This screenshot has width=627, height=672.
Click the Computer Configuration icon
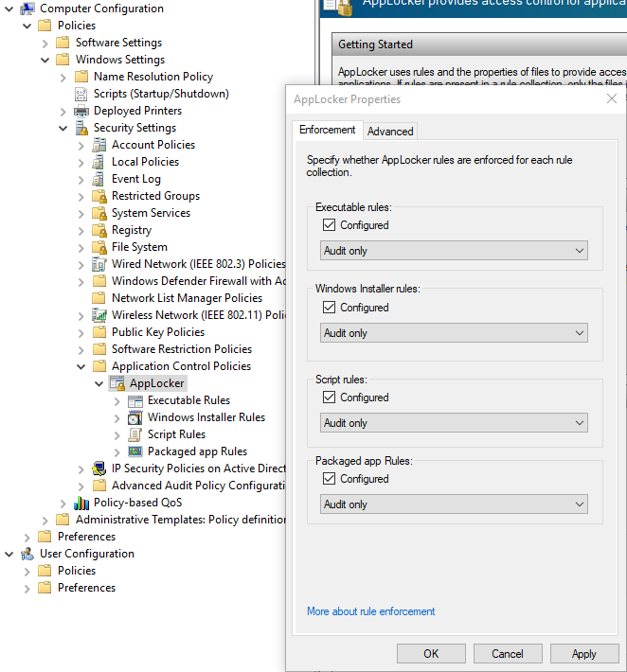(27, 9)
